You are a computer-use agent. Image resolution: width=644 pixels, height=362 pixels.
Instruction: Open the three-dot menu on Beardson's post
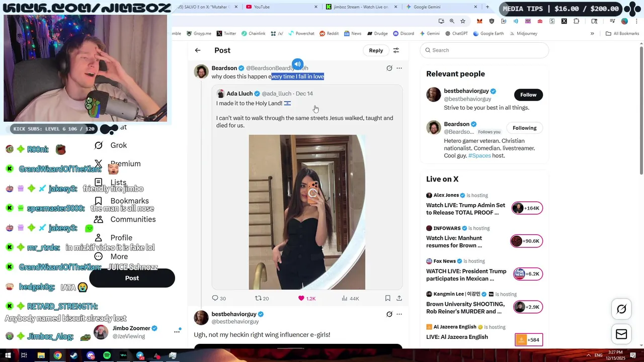[399, 68]
